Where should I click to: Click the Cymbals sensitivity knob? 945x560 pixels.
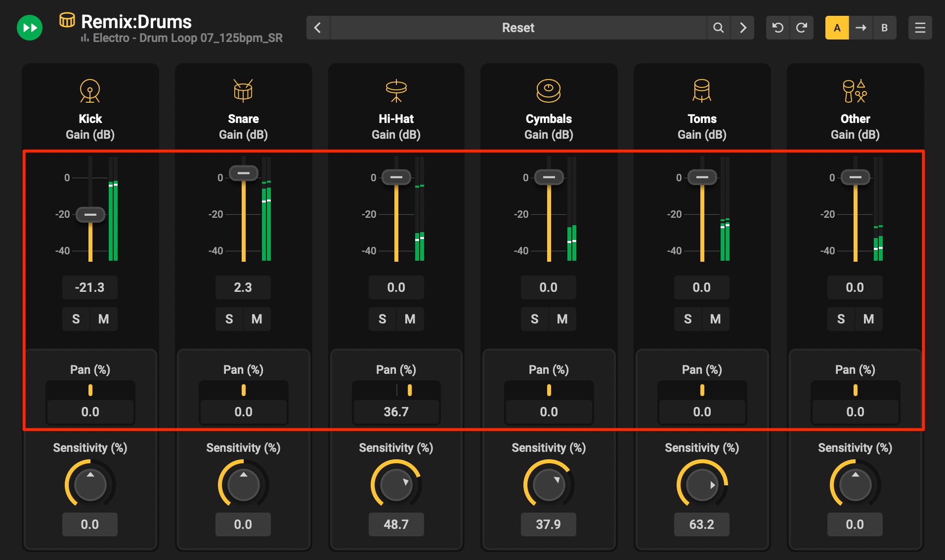549,484
